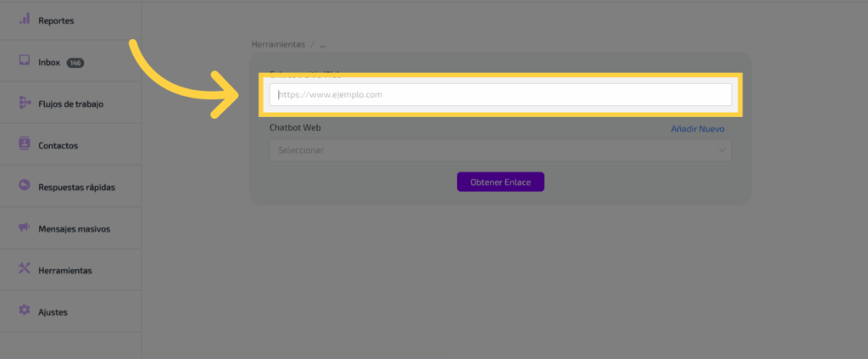Viewport: 868px width, 359px height.
Task: Select the Flujos de trabajo menu label
Action: point(71,104)
